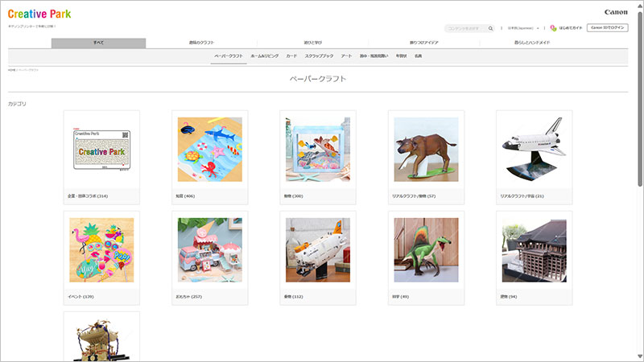Click the リアルクラフト/動物 (57) label
The height and width of the screenshot is (362, 644).
pyautogui.click(x=414, y=196)
